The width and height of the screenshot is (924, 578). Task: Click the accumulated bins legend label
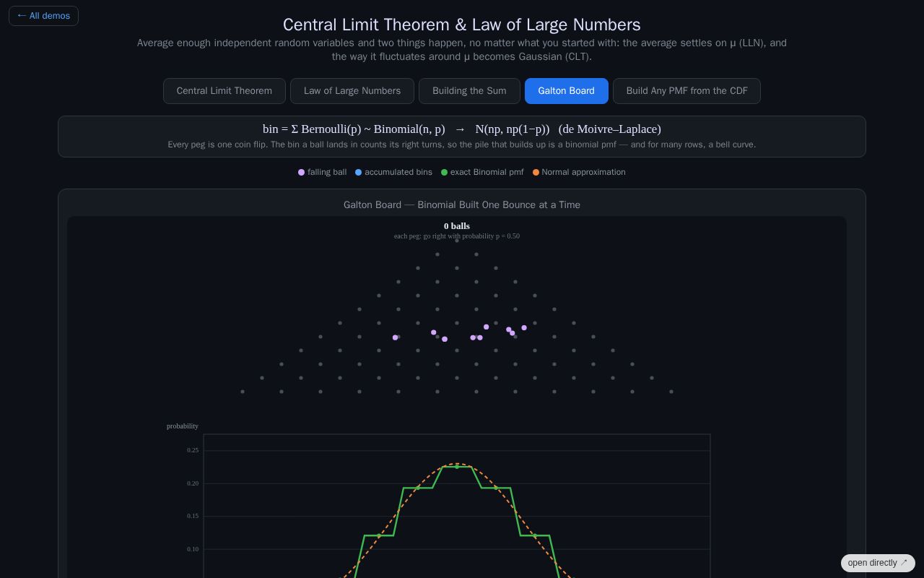(x=398, y=172)
